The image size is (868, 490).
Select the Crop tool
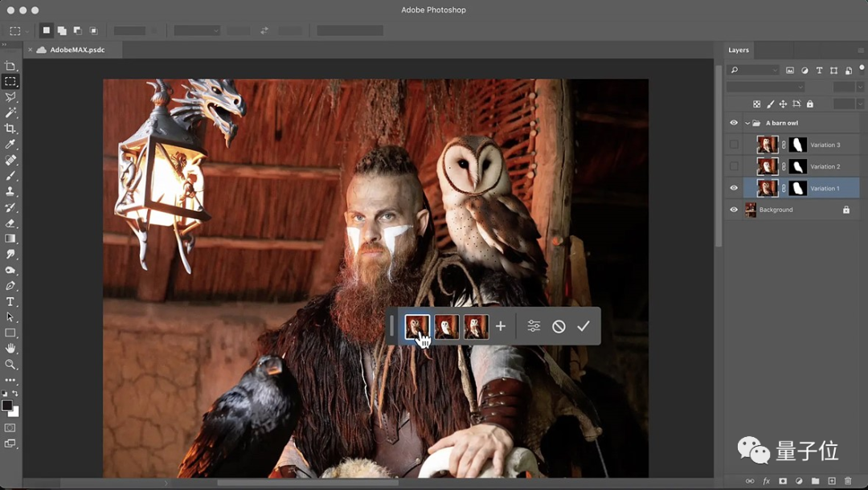click(10, 129)
